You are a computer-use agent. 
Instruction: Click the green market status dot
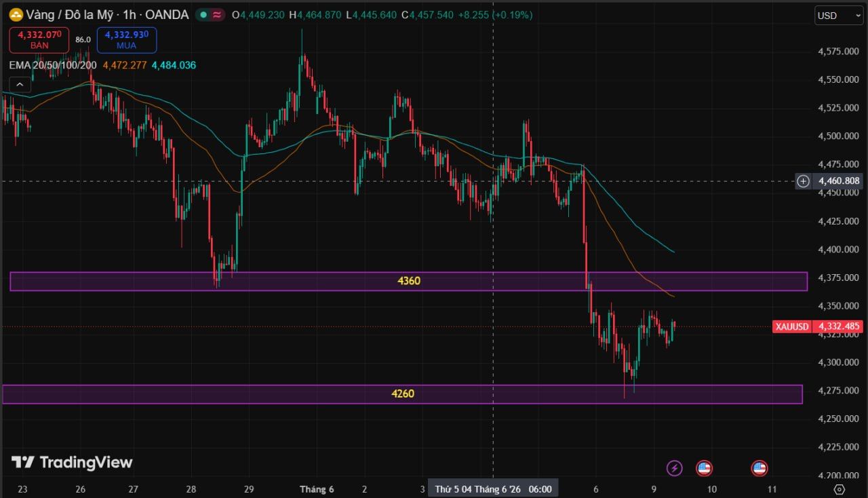click(203, 14)
